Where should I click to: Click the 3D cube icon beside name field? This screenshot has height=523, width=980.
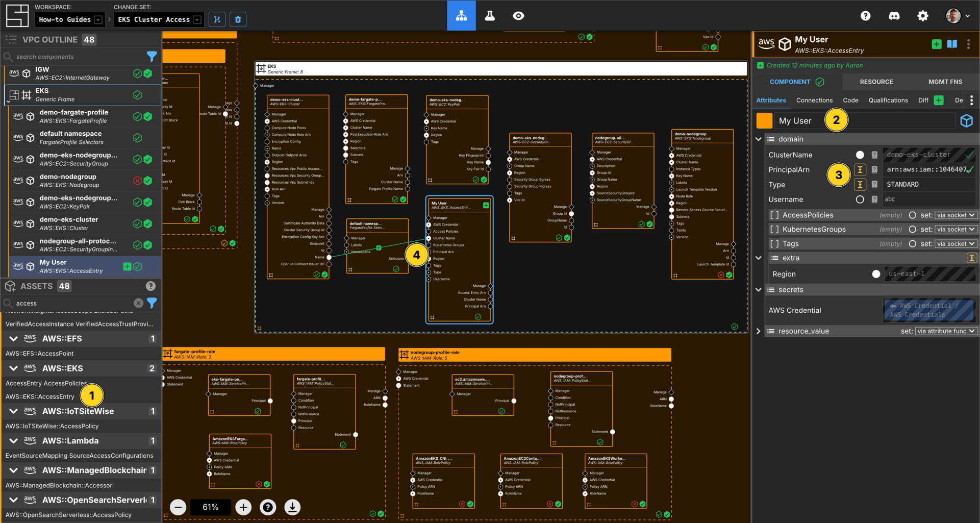point(966,121)
